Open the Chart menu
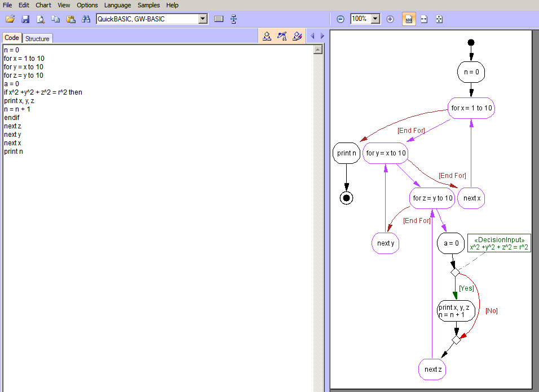 (x=43, y=5)
